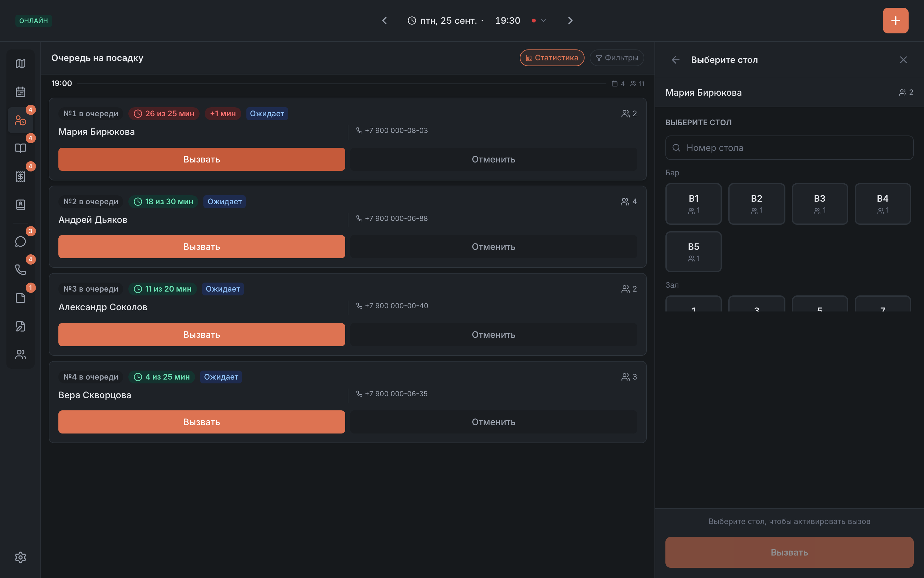Open the Фильтры button
924x578 pixels.
point(617,58)
